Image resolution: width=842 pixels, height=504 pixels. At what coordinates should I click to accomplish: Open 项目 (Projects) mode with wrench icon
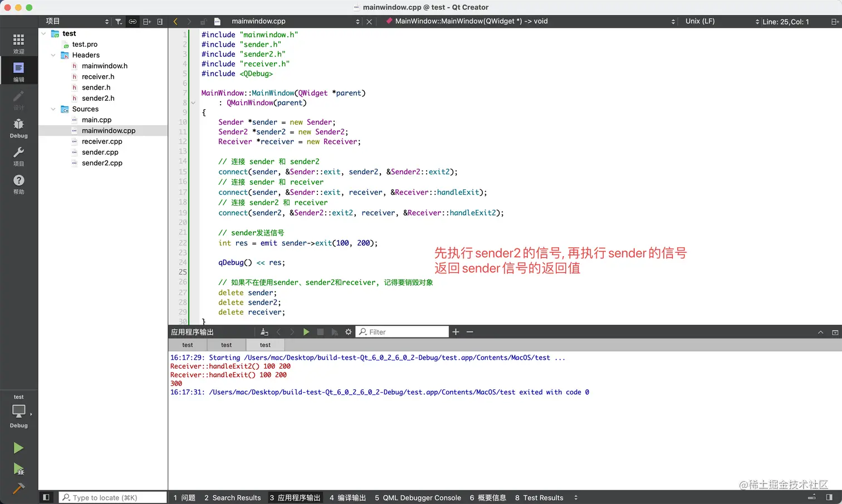(19, 156)
